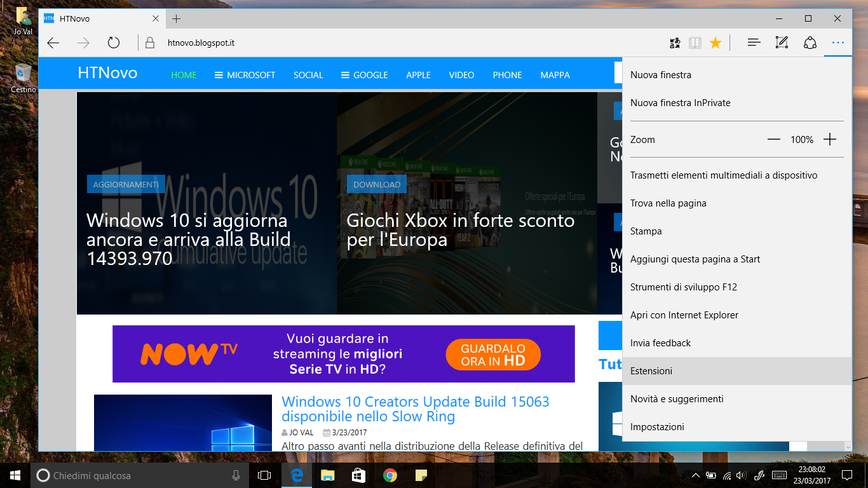Click the Windows 10 article thumbnail
This screenshot has height=488, width=868.
pos(183,423)
